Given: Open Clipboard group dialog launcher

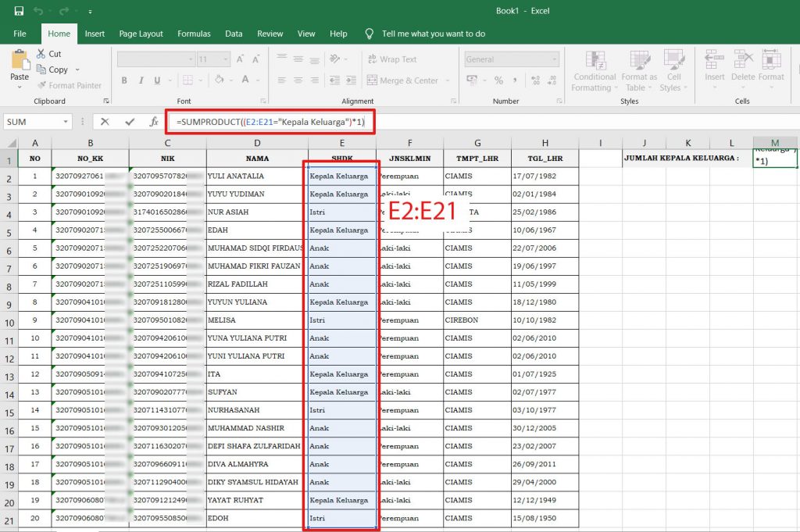Looking at the screenshot, I should coord(106,101).
